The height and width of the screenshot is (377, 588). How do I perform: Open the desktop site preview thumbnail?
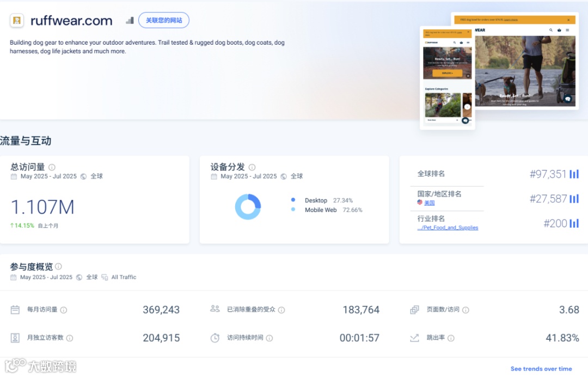525,61
